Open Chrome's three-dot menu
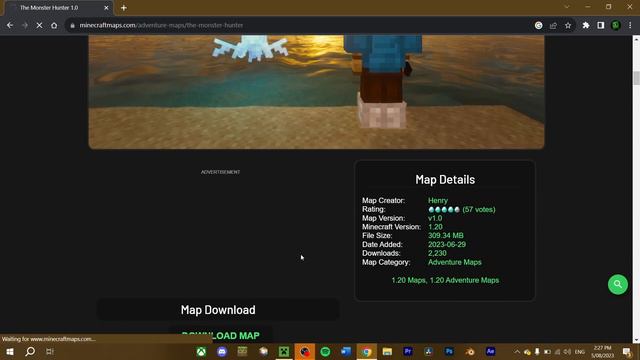The image size is (640, 360). pyautogui.click(x=630, y=25)
